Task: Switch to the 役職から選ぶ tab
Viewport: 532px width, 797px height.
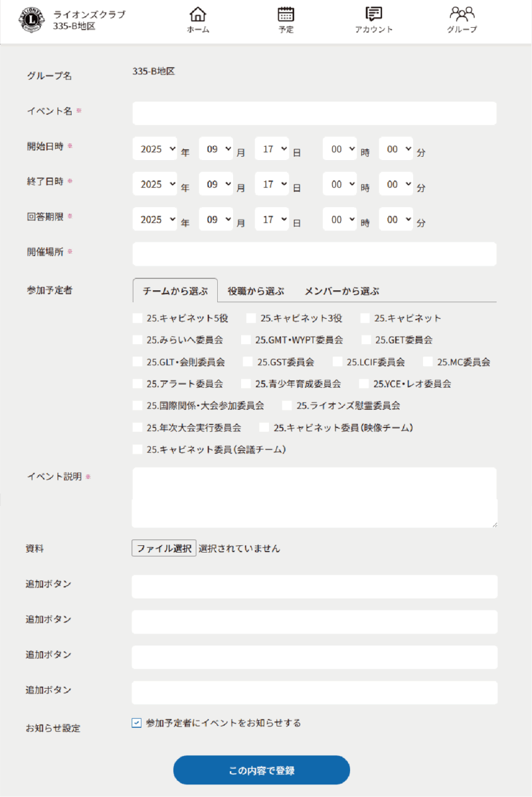Action: tap(256, 291)
